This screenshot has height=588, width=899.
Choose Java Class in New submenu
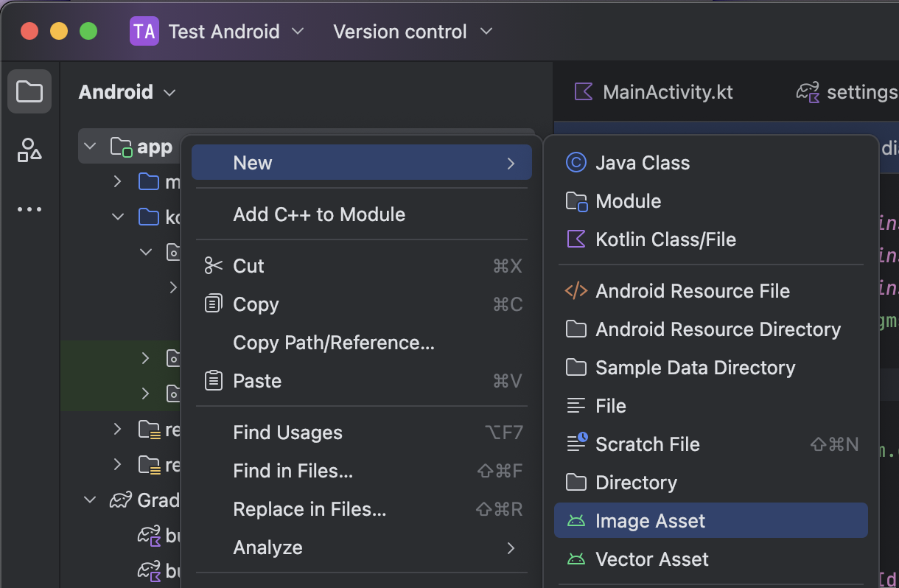tap(711, 163)
